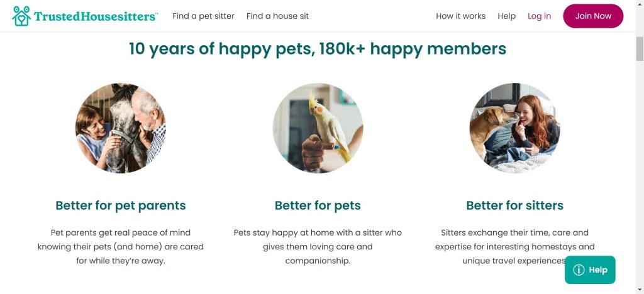The image size is (644, 294).
Task: Click the TrustedHousesitters wordmark text
Action: (x=96, y=16)
